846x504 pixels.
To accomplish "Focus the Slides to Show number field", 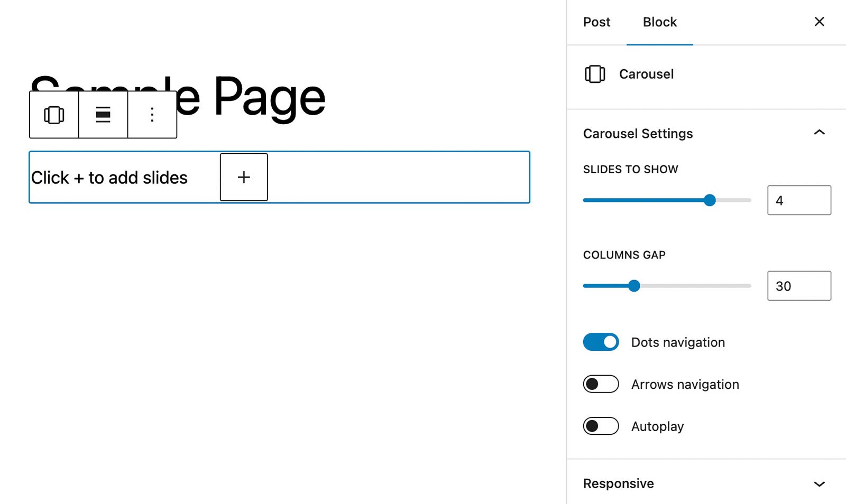I will click(x=799, y=200).
